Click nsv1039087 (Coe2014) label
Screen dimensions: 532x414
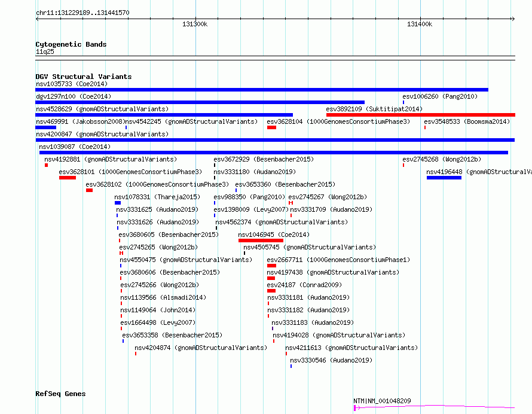75,147
